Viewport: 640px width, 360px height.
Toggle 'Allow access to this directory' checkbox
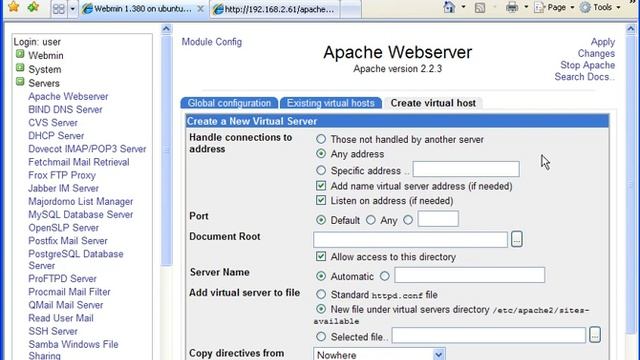click(x=321, y=256)
